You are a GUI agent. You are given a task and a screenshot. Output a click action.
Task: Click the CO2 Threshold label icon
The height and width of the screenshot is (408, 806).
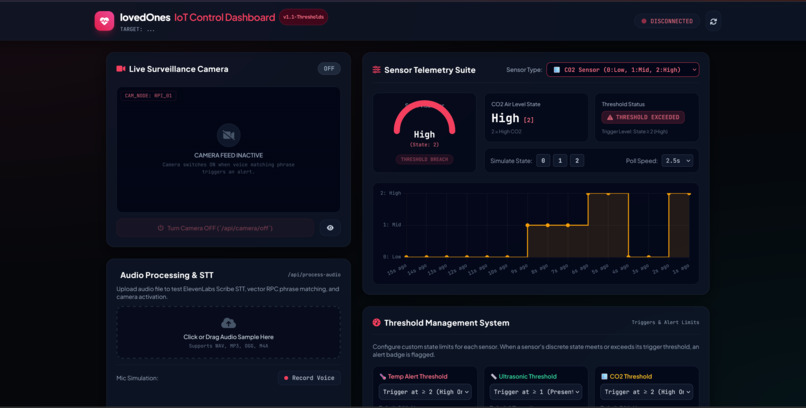604,377
